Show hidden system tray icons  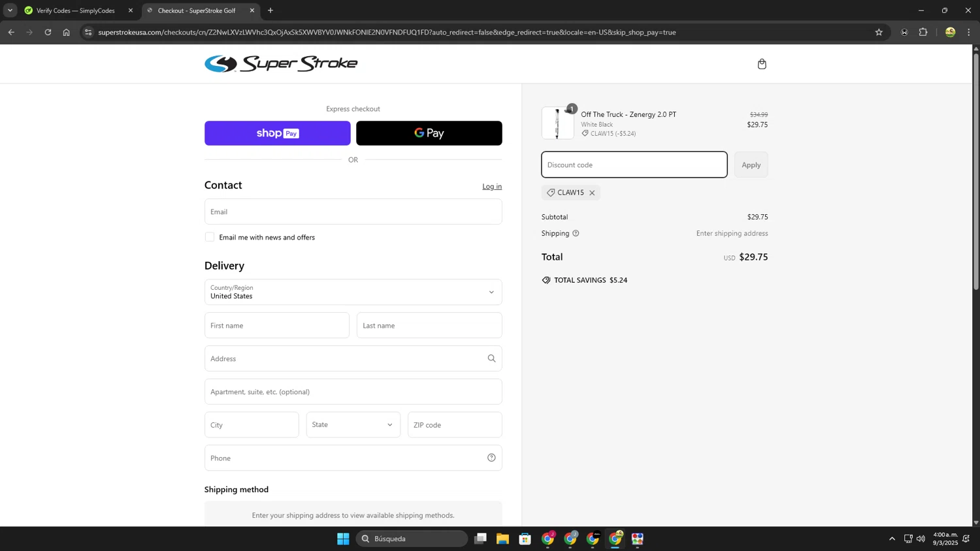tap(892, 539)
